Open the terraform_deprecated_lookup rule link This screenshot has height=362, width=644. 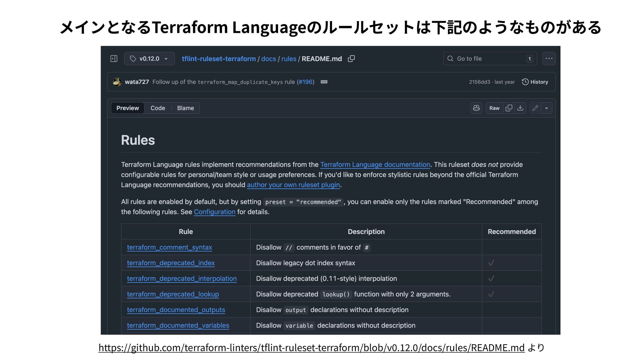click(x=173, y=294)
